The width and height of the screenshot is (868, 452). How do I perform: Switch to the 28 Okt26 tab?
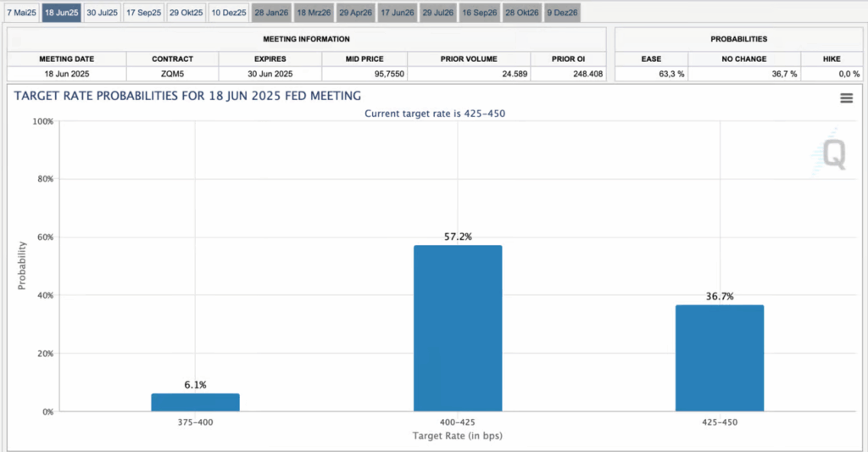pyautogui.click(x=522, y=13)
